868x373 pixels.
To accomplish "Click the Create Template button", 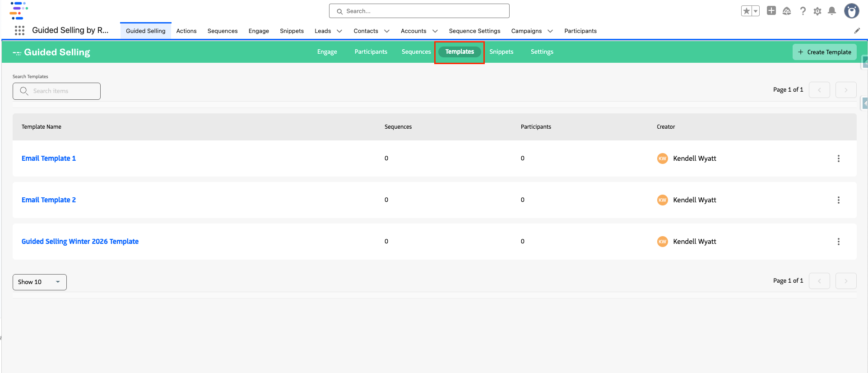I will tap(824, 52).
